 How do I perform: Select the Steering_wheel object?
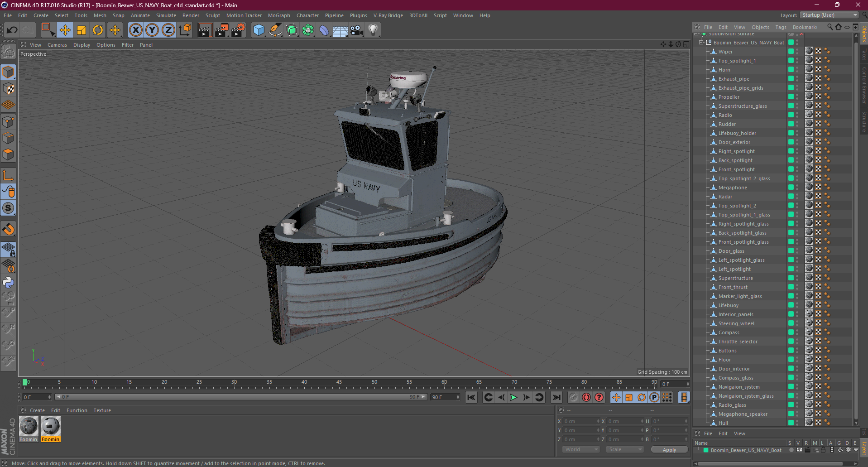(x=736, y=323)
